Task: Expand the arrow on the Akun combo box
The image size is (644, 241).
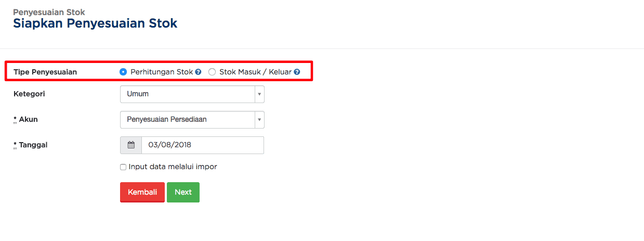Action: click(x=259, y=120)
